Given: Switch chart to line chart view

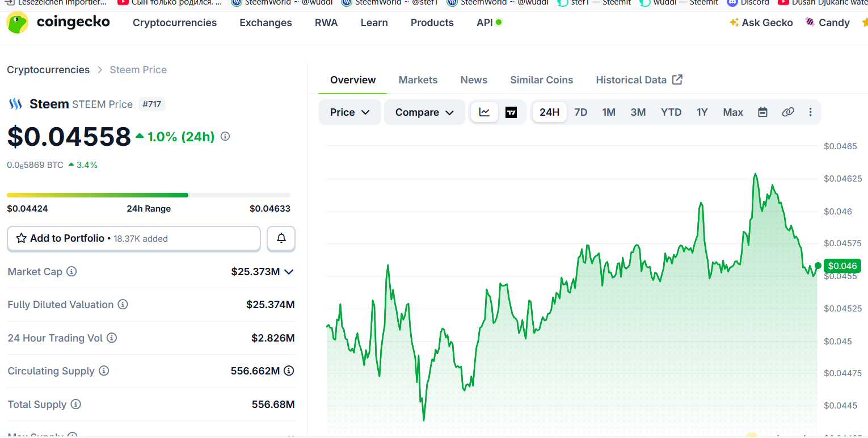Looking at the screenshot, I should pos(484,112).
